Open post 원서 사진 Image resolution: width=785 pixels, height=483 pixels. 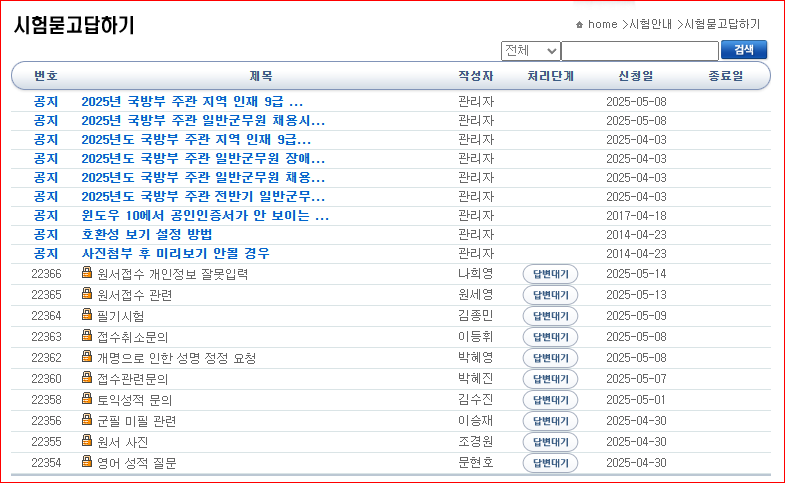pos(123,442)
